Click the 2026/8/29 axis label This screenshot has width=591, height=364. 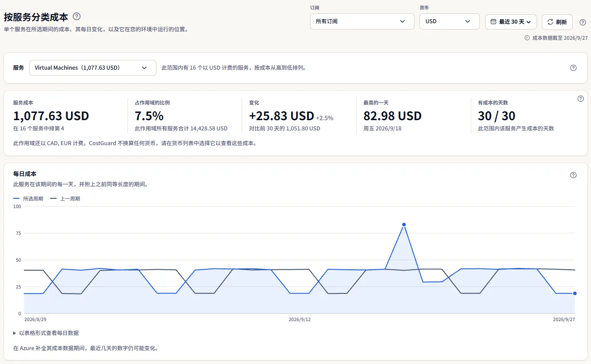(x=35, y=320)
